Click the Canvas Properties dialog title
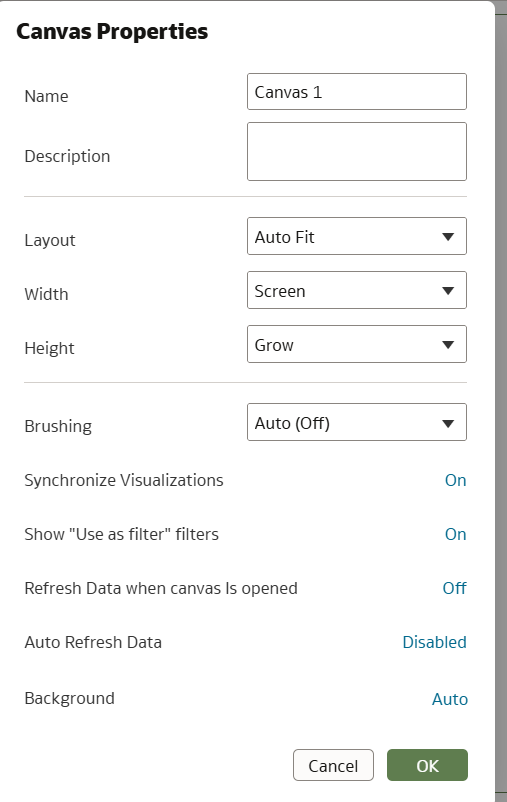This screenshot has width=507, height=802. click(x=112, y=32)
